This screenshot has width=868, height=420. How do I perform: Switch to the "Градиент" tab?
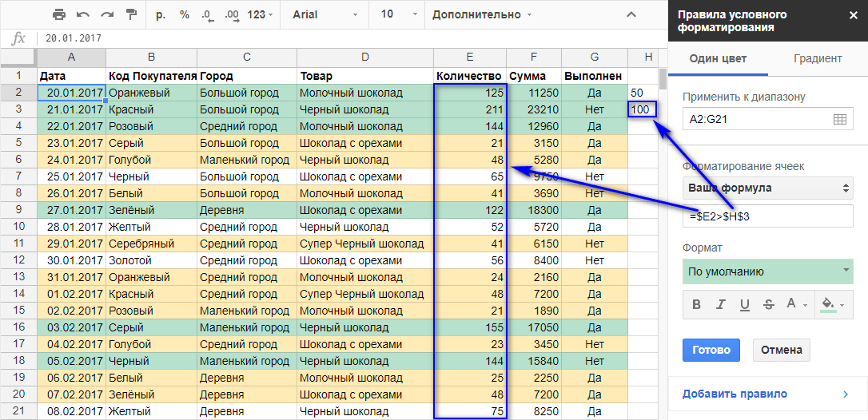pos(817,58)
